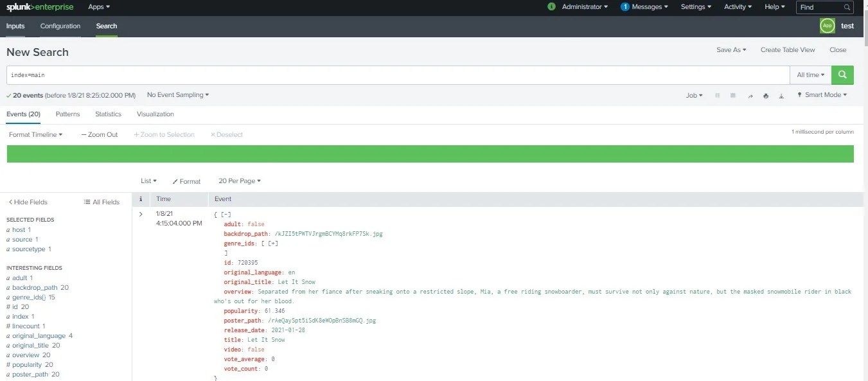Open the Settings dropdown
The width and height of the screenshot is (868, 381).
696,7
